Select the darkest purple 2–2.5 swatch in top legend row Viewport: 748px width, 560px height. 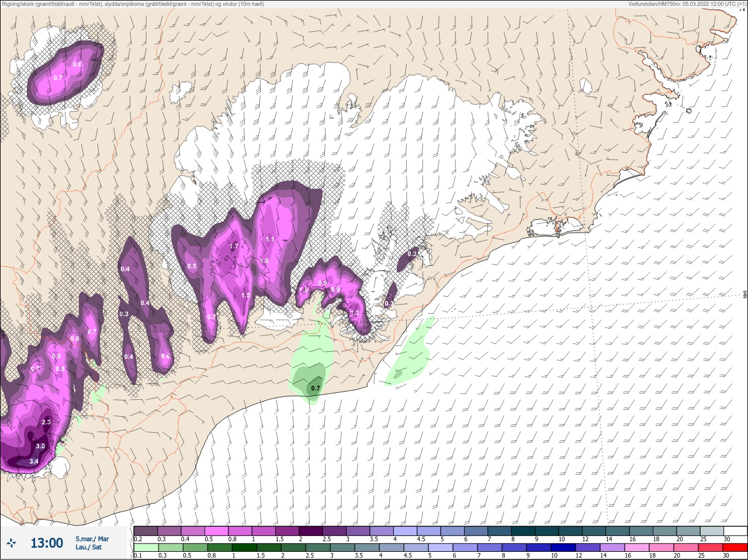coord(311,531)
